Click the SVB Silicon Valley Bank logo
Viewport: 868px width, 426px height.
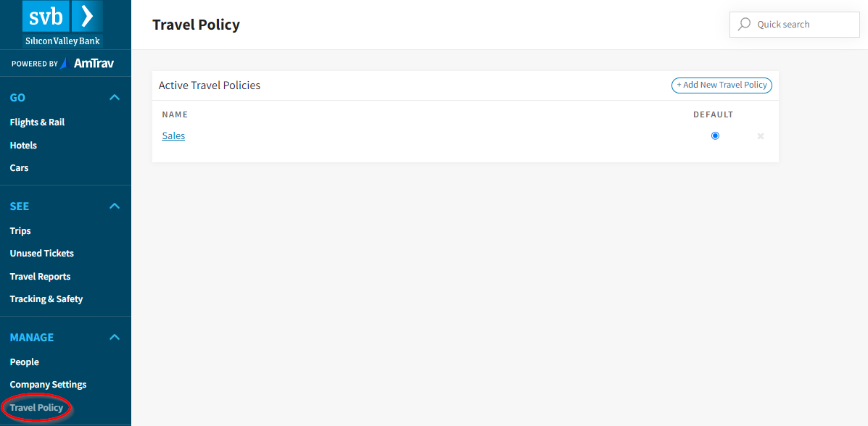(62, 24)
